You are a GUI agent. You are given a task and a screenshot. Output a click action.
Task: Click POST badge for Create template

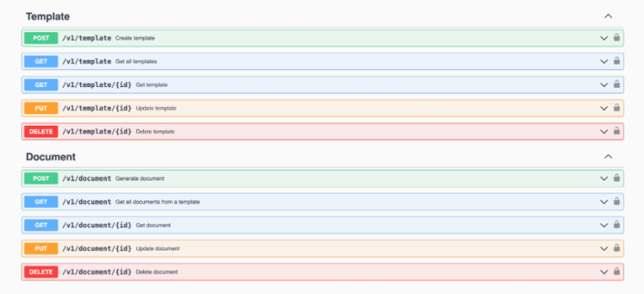[41, 38]
